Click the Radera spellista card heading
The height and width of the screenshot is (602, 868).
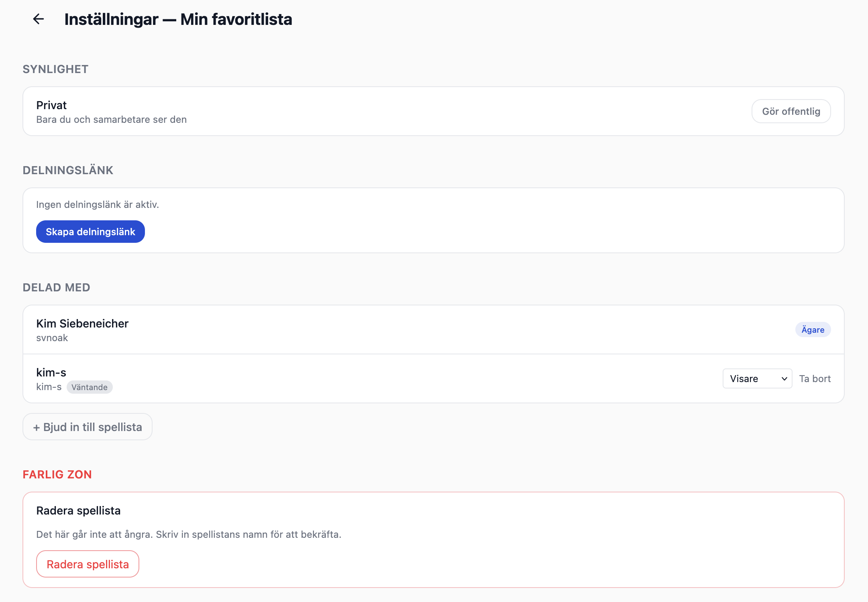pos(78,510)
